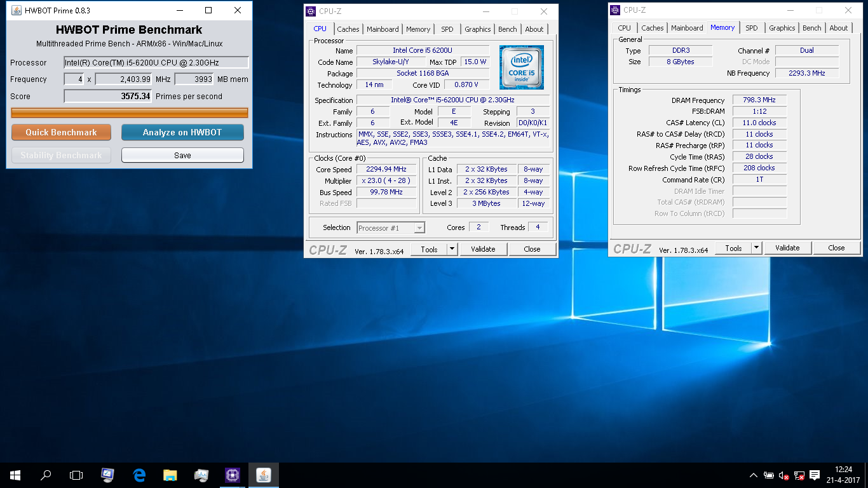Open the monitor-with-checkmark app on the taskbar

tap(107, 475)
